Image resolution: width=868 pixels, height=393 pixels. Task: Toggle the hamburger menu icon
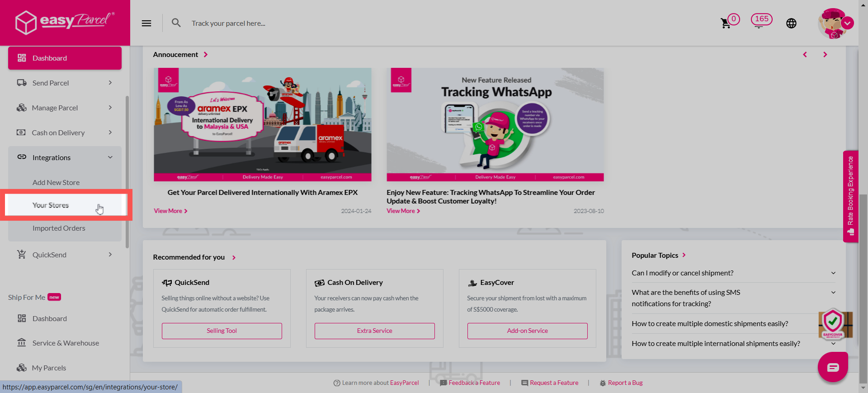point(146,23)
